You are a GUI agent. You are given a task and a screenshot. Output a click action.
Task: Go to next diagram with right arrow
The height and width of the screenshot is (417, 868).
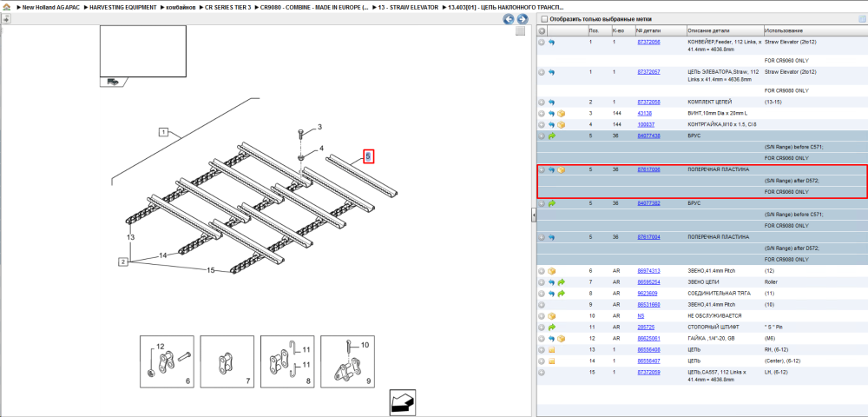[522, 19]
